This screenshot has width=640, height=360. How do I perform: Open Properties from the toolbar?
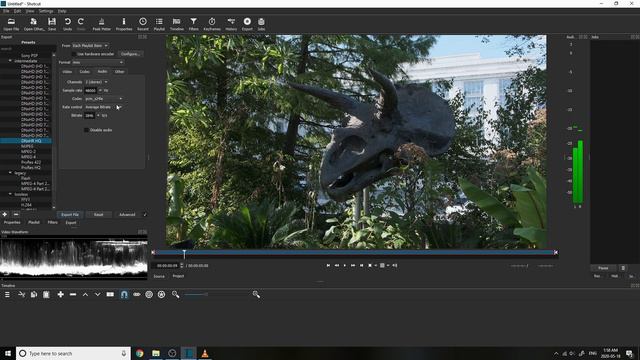(124, 24)
